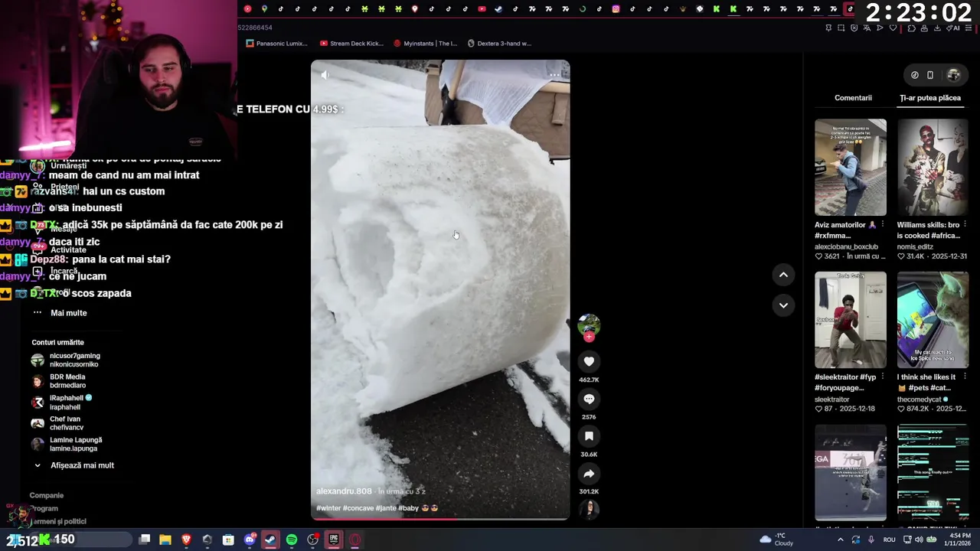The width and height of the screenshot is (980, 551).
Task: Open Steam from the taskbar
Action: (270, 540)
